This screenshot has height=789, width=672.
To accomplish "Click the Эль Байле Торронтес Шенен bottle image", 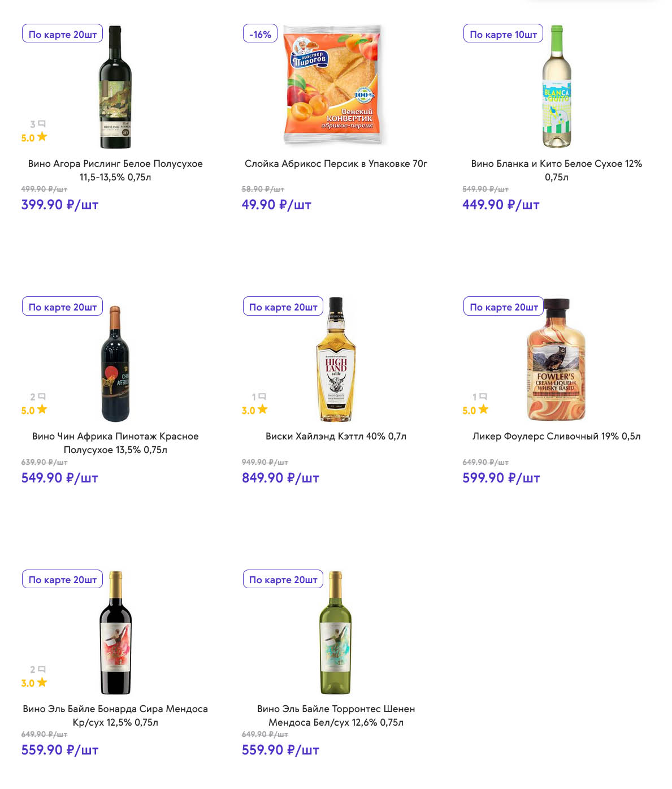I will tap(336, 632).
